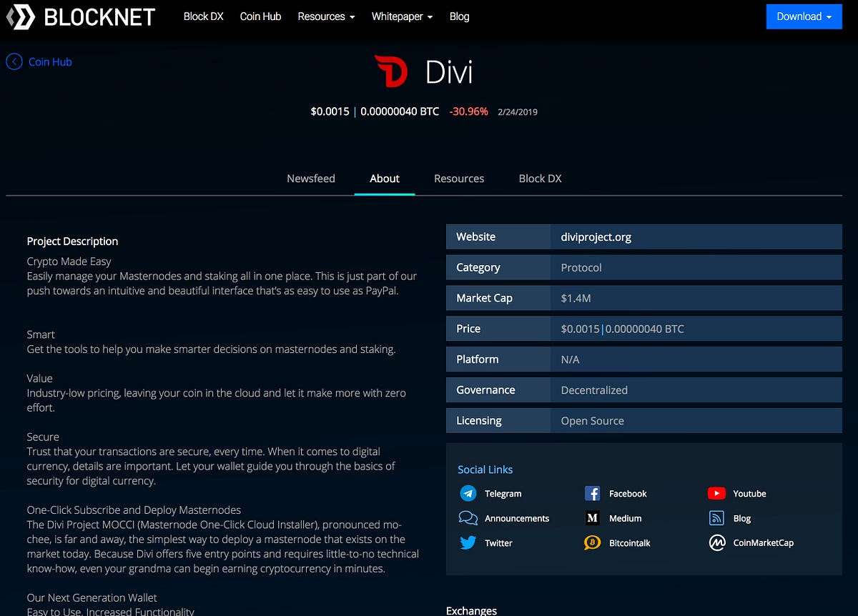Open the diviproject.org website link

(x=596, y=237)
